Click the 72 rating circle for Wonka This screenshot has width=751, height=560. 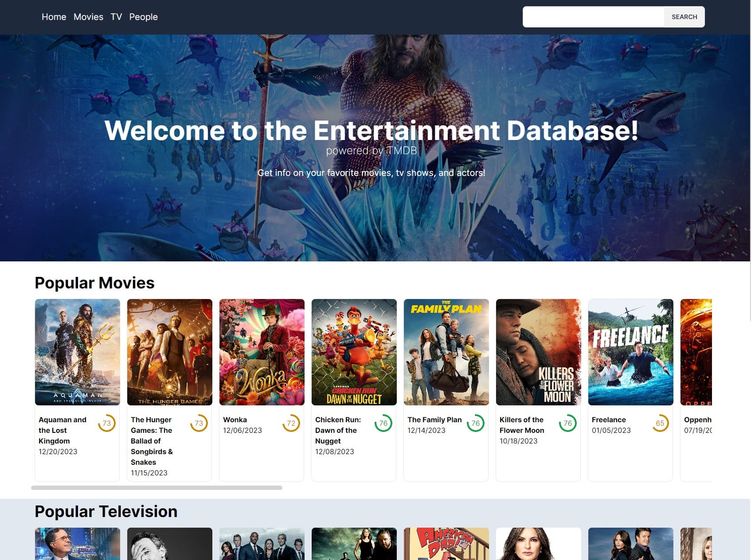coord(291,424)
